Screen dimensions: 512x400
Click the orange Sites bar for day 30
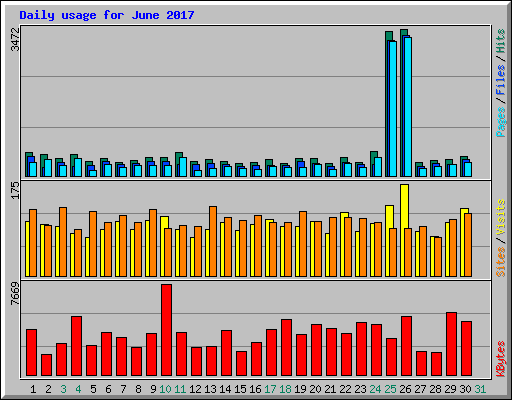click(468, 245)
